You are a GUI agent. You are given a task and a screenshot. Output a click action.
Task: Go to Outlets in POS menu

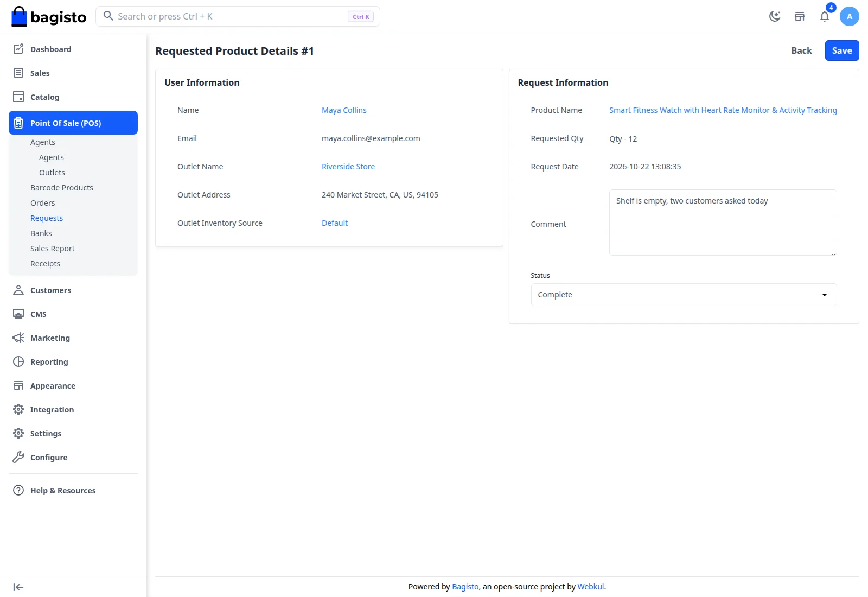(52, 173)
